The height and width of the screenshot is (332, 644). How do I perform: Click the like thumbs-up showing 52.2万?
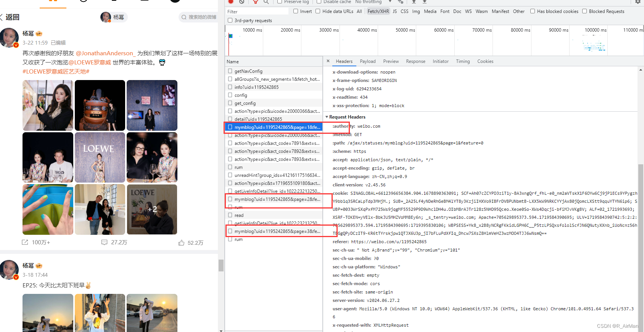point(181,242)
